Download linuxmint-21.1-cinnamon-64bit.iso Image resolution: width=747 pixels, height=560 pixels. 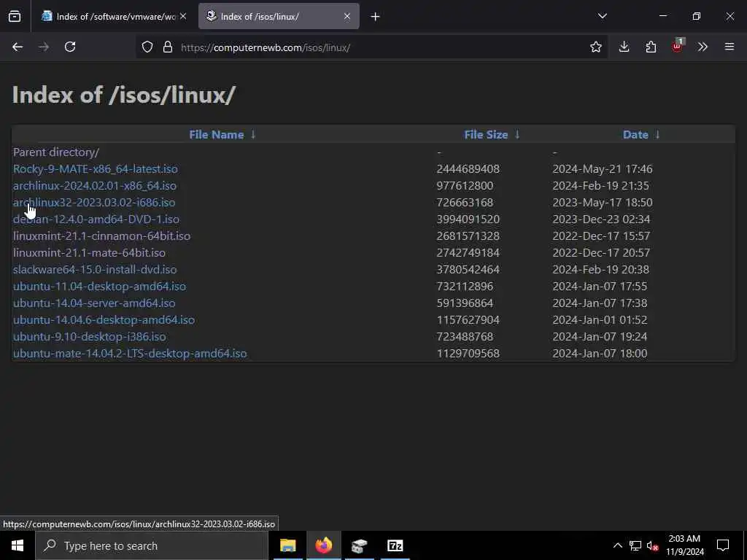click(101, 236)
